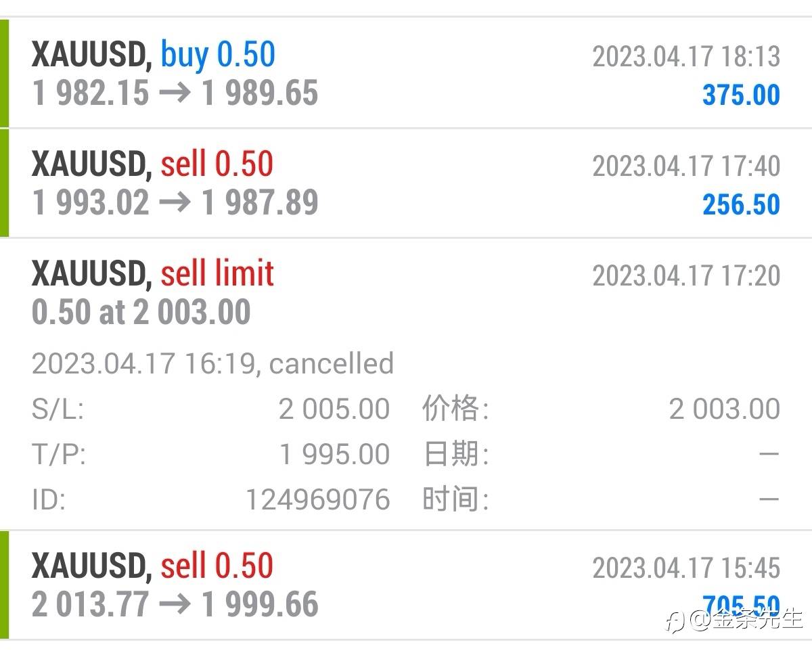This screenshot has height=657, width=812.
Task: Tap the S/L value 2 005.00
Action: 334,409
